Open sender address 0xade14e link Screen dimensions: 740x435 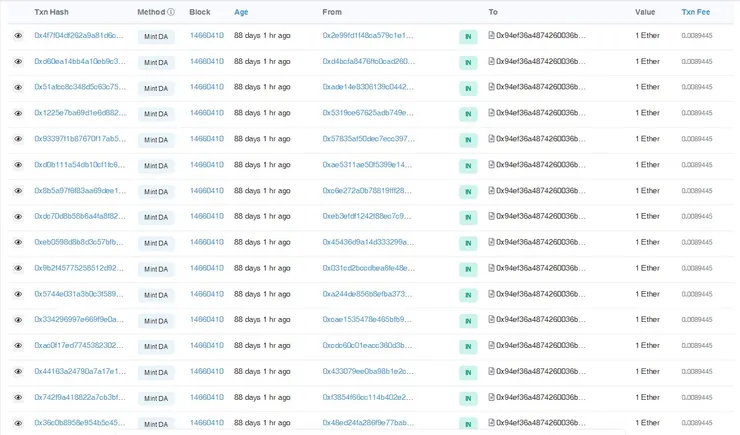point(368,87)
